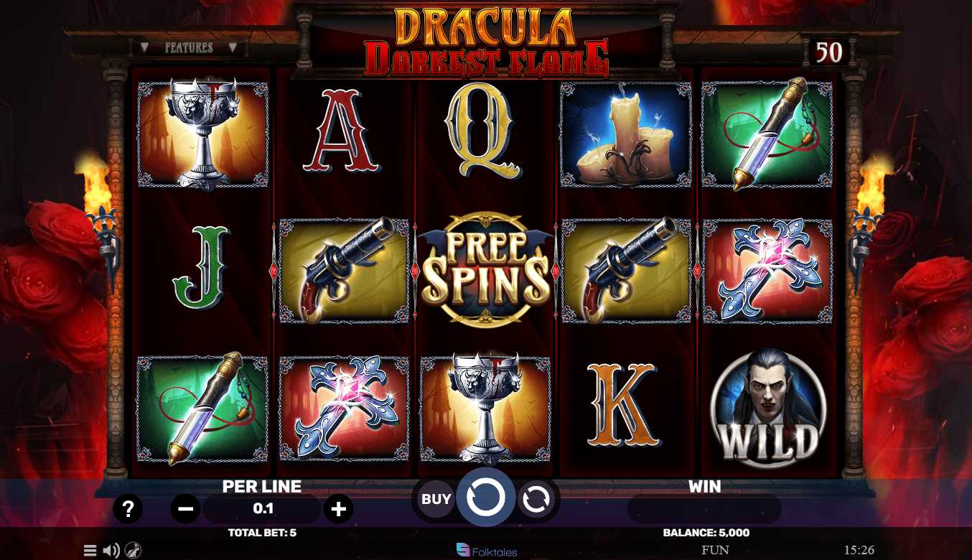The height and width of the screenshot is (560, 972).
Task: Mute the game sound speaker icon
Action: (x=111, y=551)
